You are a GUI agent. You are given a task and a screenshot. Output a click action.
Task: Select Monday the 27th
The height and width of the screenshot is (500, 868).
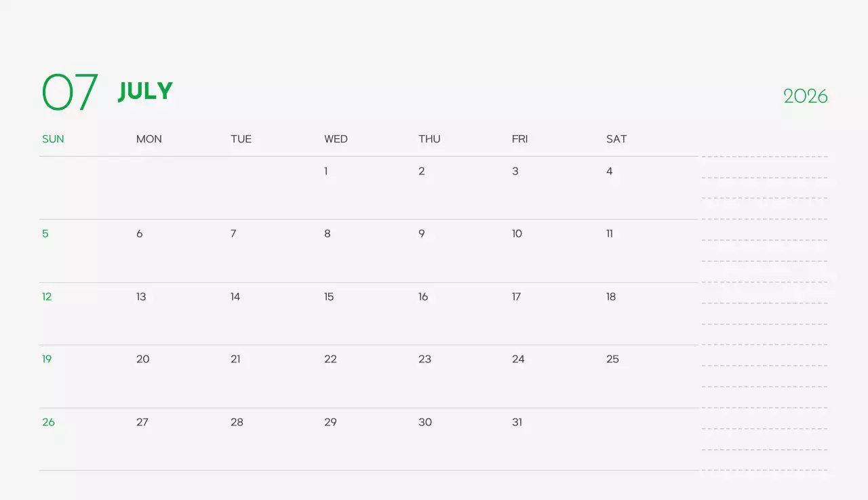click(x=142, y=423)
